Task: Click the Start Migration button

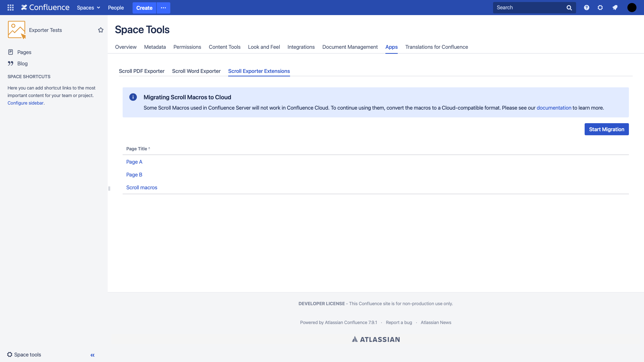Action: coord(606,129)
